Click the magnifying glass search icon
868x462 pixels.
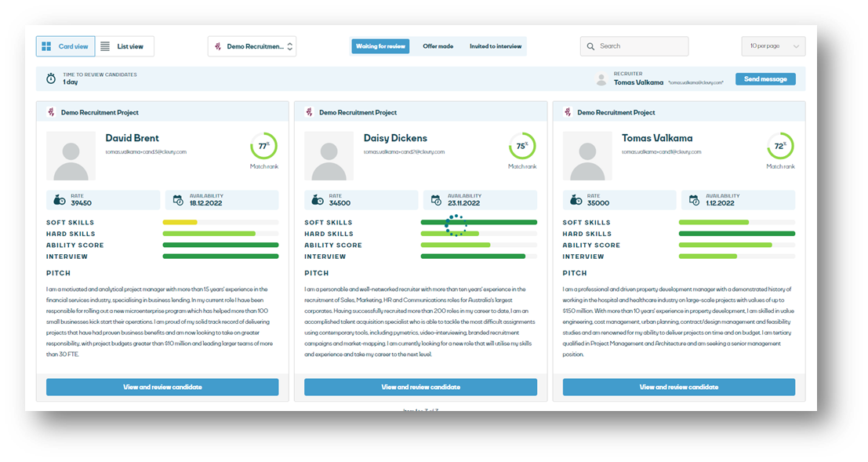[590, 46]
